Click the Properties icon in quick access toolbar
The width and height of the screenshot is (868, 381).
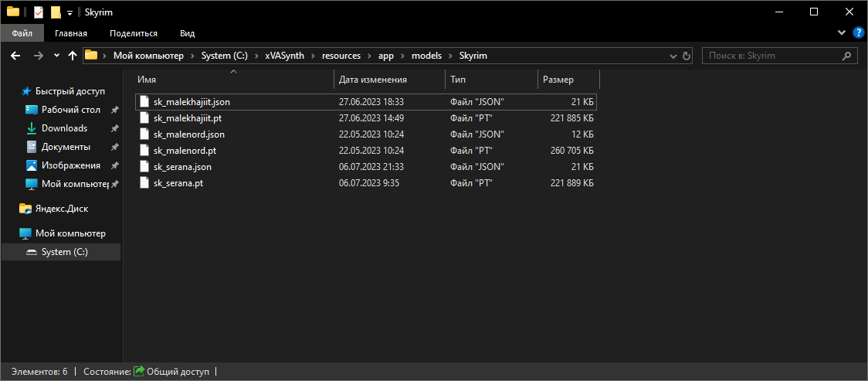(x=39, y=12)
